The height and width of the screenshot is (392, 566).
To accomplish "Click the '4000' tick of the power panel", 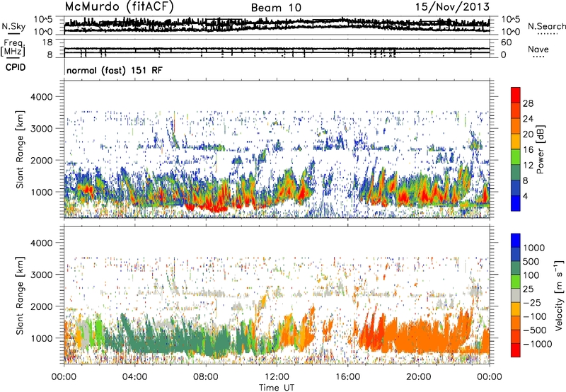I will coord(41,97).
